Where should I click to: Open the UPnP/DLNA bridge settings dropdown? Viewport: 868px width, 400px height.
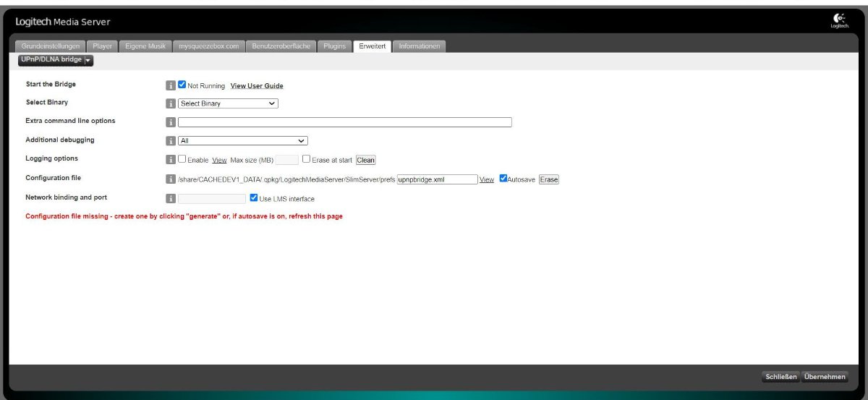(56, 60)
